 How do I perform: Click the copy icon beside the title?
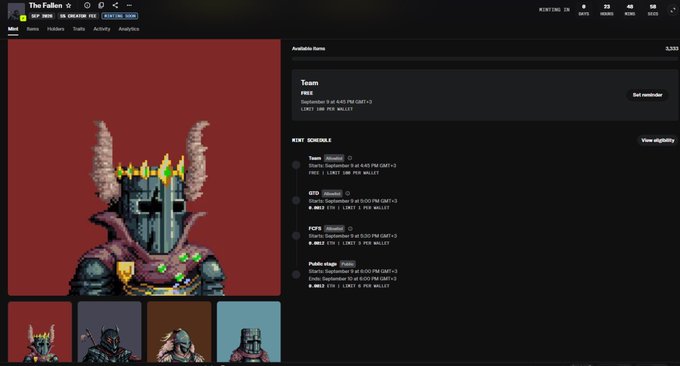click(101, 5)
